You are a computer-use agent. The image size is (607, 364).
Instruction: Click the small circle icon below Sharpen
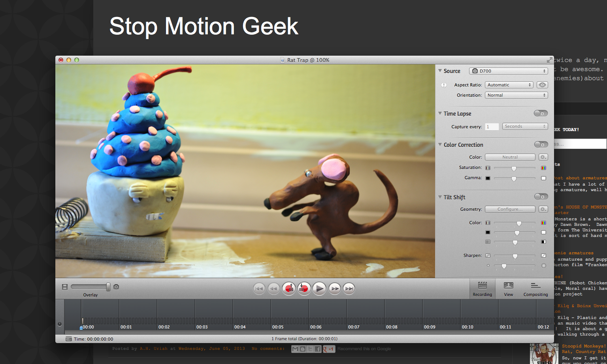488,266
